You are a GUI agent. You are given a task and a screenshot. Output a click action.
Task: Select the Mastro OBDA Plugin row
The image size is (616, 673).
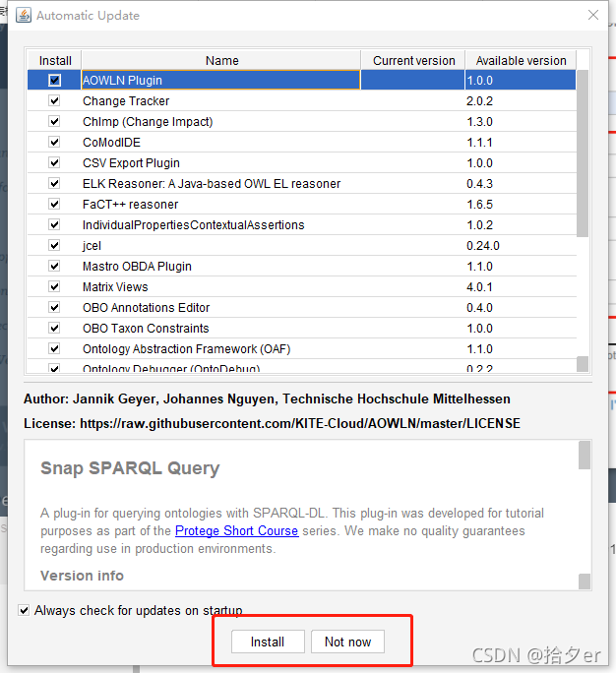[x=302, y=266]
